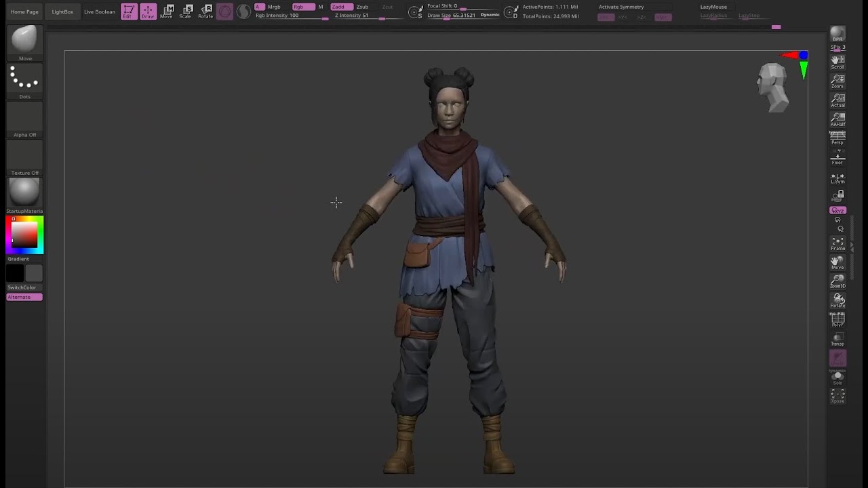Toggle Perspective distortion with Persp
The image size is (868, 488).
pos(837,138)
